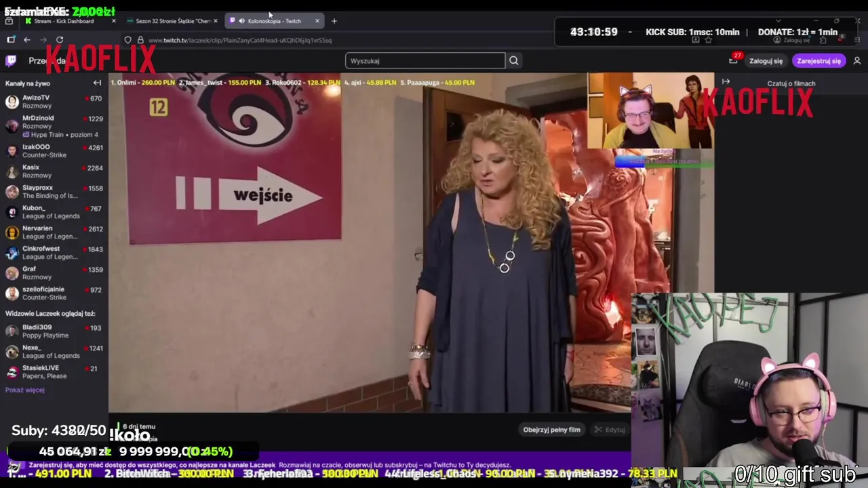868x488 pixels.
Task: Open the Nervarien channel avatar
Action: pyautogui.click(x=12, y=232)
